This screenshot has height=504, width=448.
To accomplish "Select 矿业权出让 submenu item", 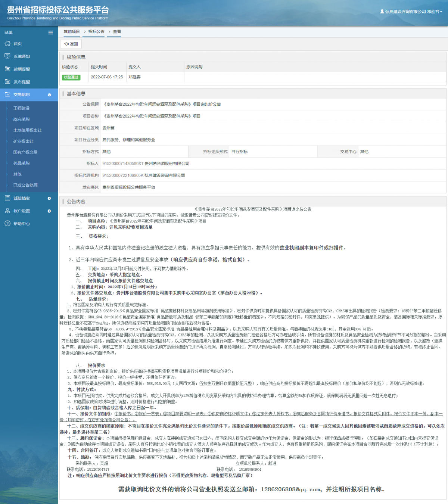I will coord(23,141).
